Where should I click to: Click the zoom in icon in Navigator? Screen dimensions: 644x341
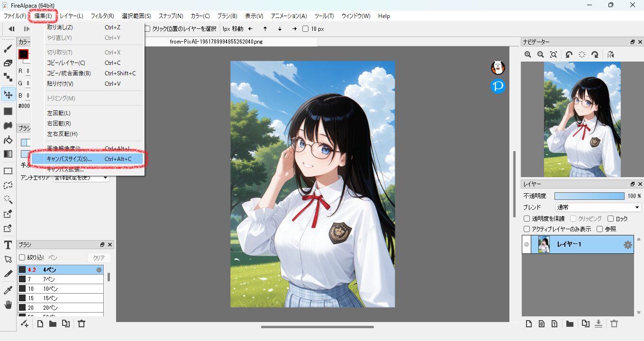[x=528, y=55]
